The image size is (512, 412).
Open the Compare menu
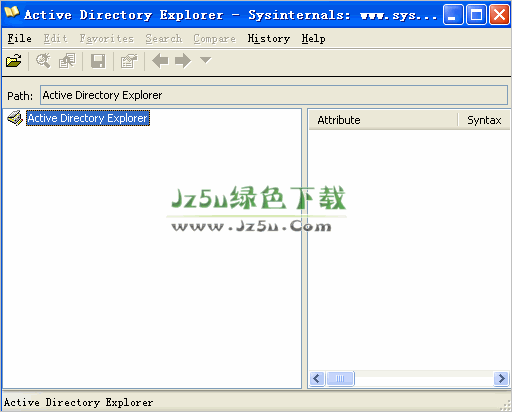pos(214,39)
